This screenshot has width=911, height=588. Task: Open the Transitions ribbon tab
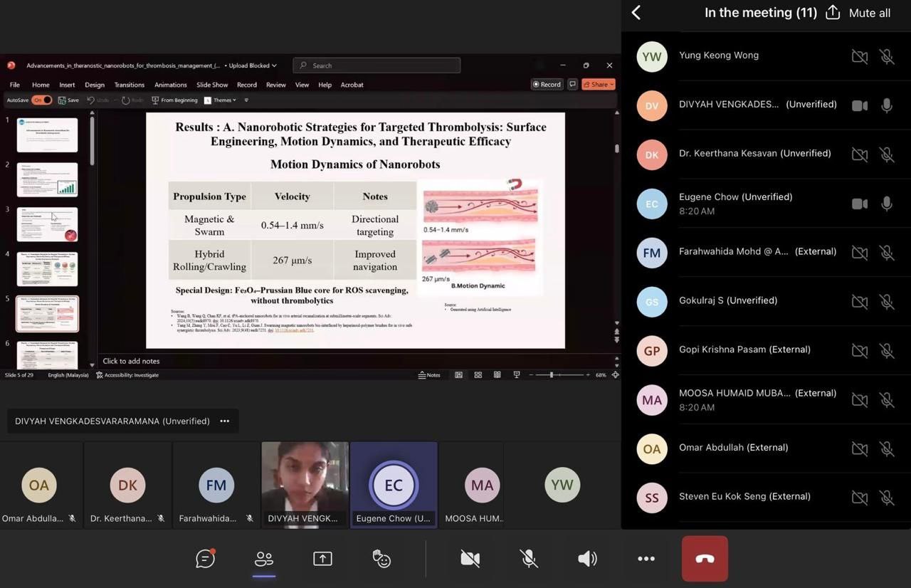pyautogui.click(x=130, y=85)
